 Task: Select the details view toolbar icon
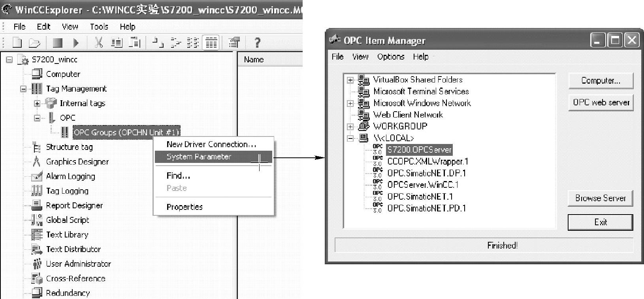coord(211,43)
